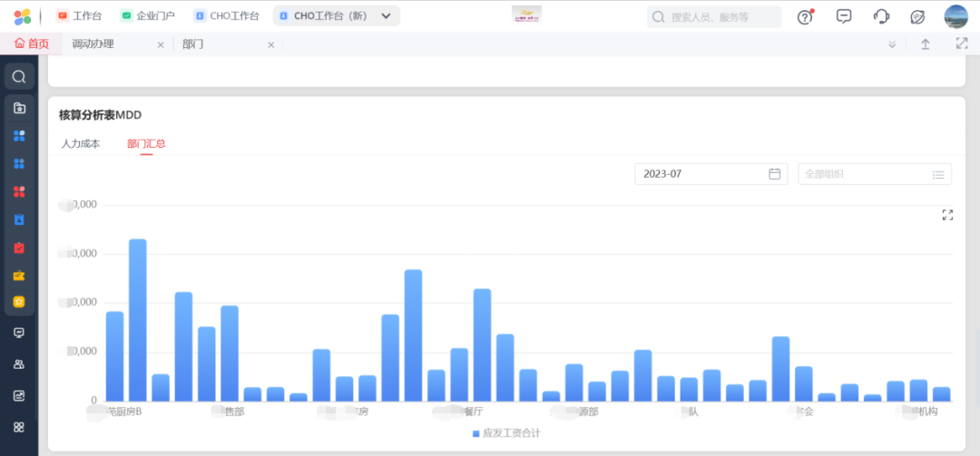This screenshot has width=980, height=456.
Task: Open the 全部组织 organization selector
Action: coord(875,174)
